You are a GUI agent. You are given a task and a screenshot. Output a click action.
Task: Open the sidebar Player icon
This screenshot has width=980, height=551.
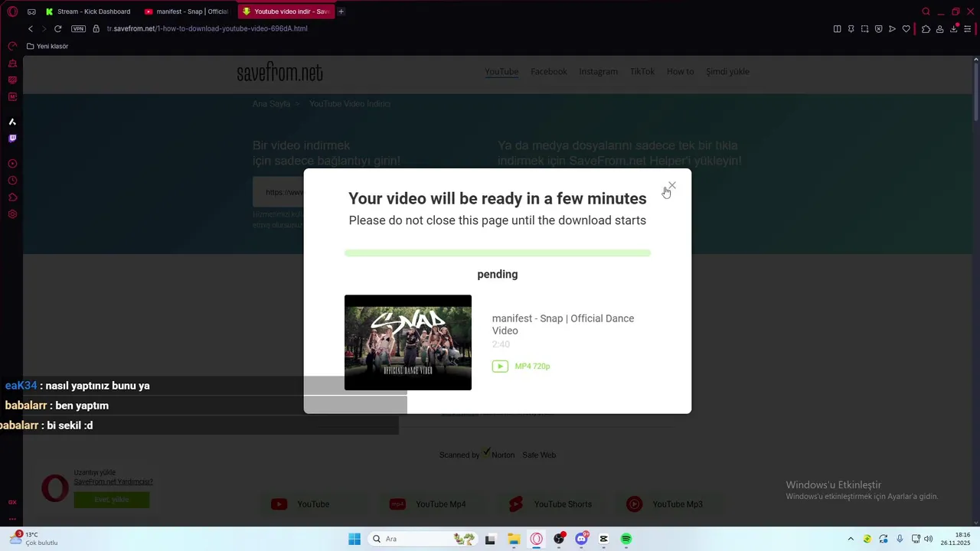pos(12,164)
